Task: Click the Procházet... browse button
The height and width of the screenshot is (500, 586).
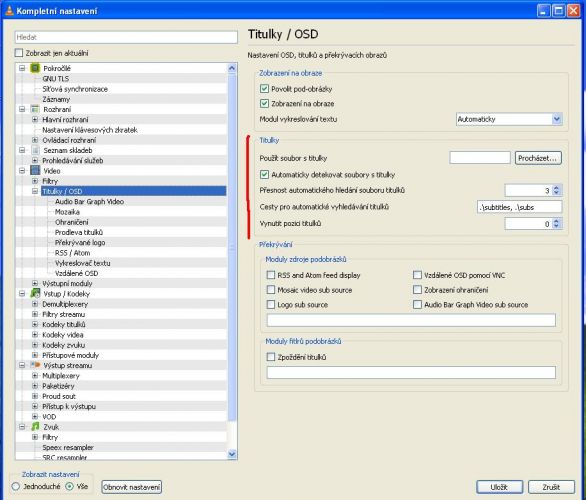Action: (538, 158)
